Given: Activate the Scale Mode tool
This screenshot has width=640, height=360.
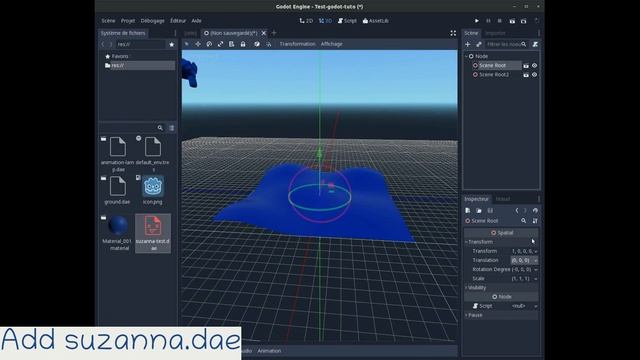Looking at the screenshot, I should click(220, 44).
